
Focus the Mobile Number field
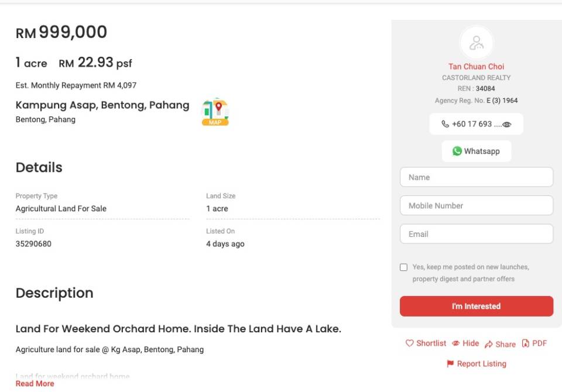pos(477,206)
